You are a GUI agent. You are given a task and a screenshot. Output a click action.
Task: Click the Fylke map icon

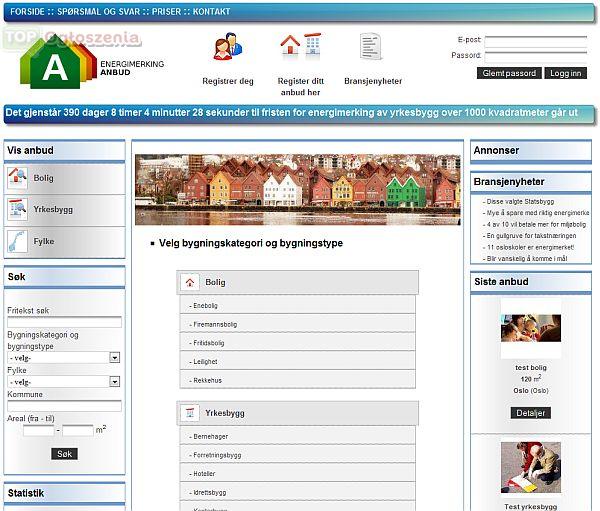pyautogui.click(x=18, y=241)
